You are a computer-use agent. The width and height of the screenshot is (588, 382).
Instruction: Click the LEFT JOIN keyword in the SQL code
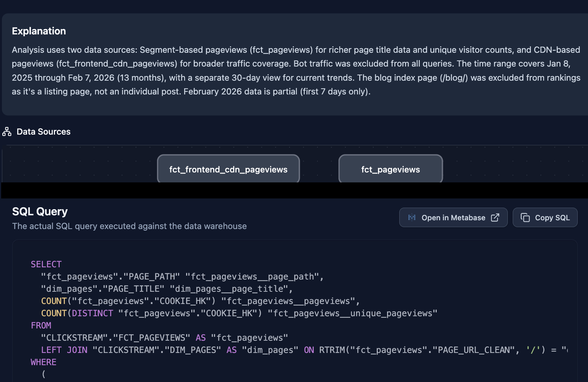click(x=64, y=349)
